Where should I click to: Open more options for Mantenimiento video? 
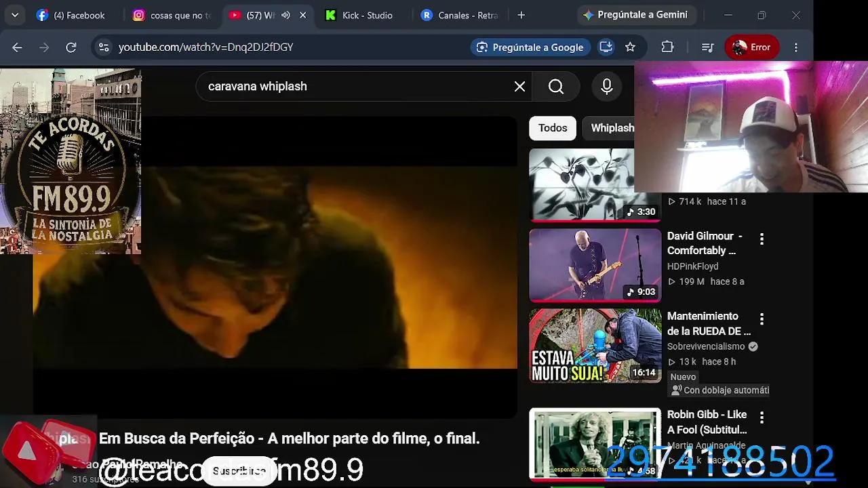coord(762,319)
